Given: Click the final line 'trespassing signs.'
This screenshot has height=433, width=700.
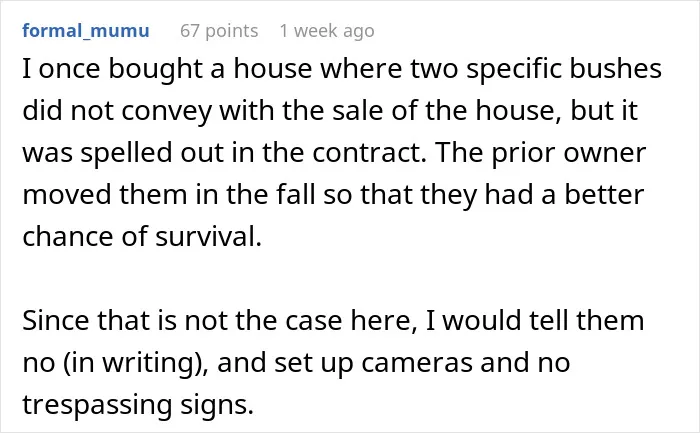Looking at the screenshot, I should pos(138,405).
